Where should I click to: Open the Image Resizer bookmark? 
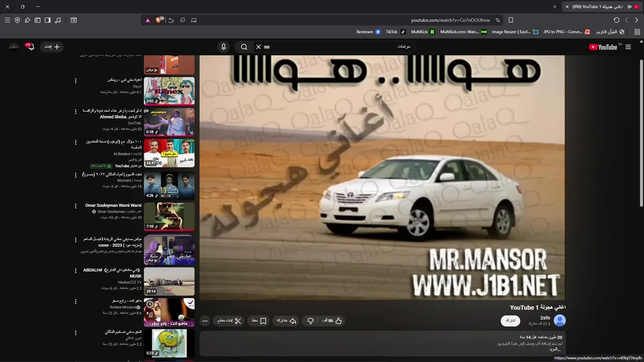[x=515, y=32]
